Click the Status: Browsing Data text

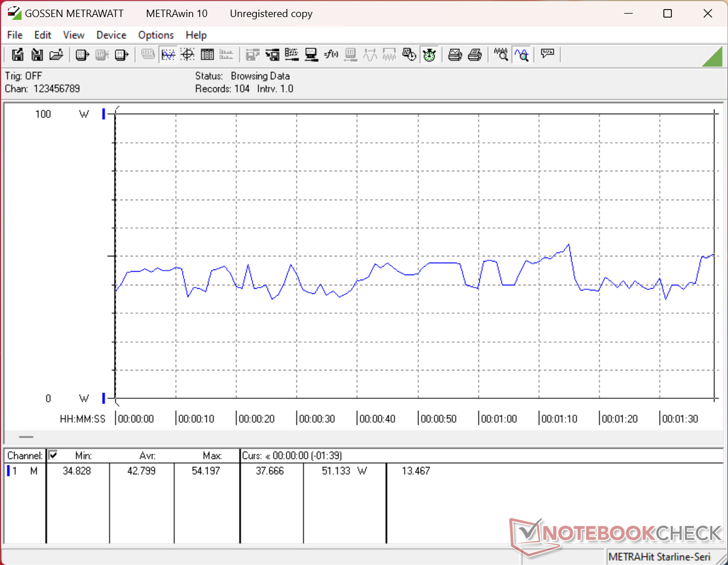click(243, 76)
